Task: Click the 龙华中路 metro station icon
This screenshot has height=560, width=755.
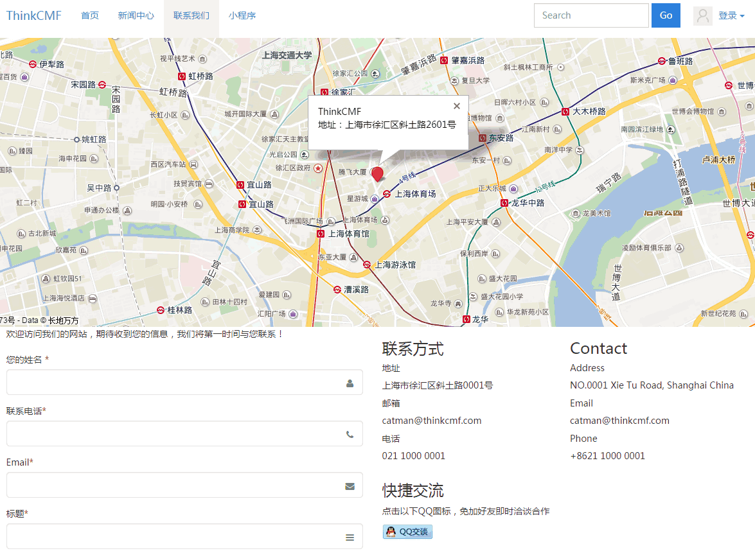Action: click(x=504, y=203)
